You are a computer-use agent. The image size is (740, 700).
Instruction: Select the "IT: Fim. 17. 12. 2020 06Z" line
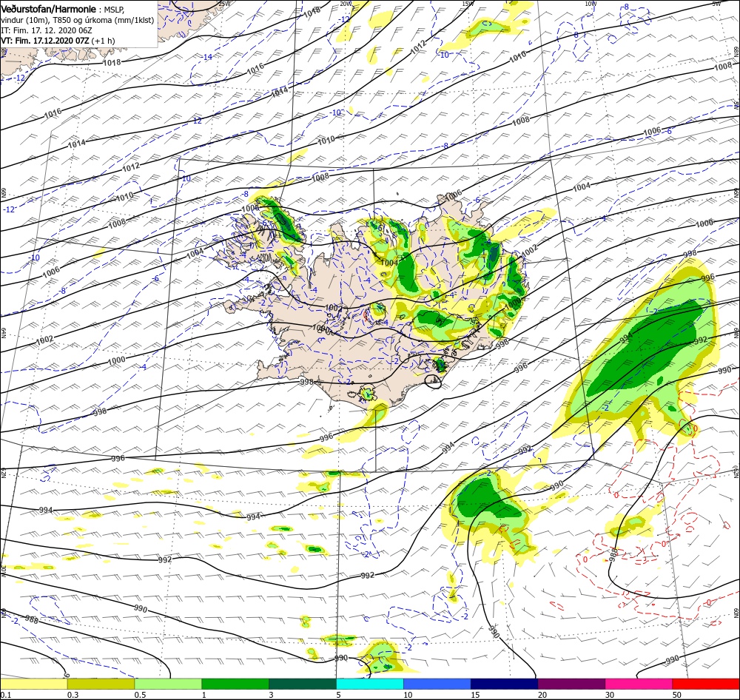(46, 30)
